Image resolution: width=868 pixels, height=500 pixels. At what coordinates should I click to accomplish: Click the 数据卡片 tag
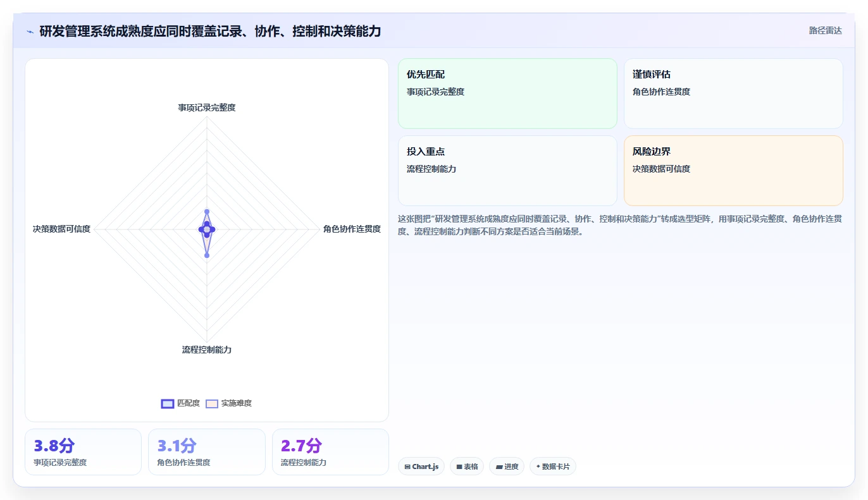553,466
